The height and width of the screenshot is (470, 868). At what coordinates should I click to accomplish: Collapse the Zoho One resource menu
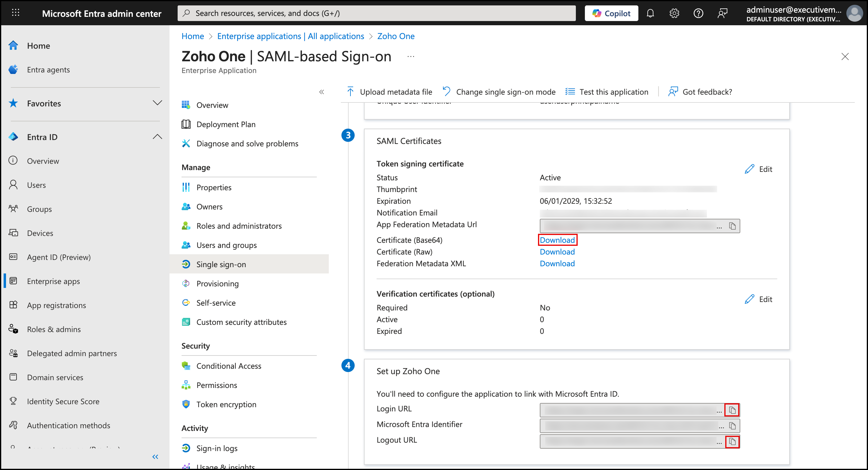click(x=322, y=92)
